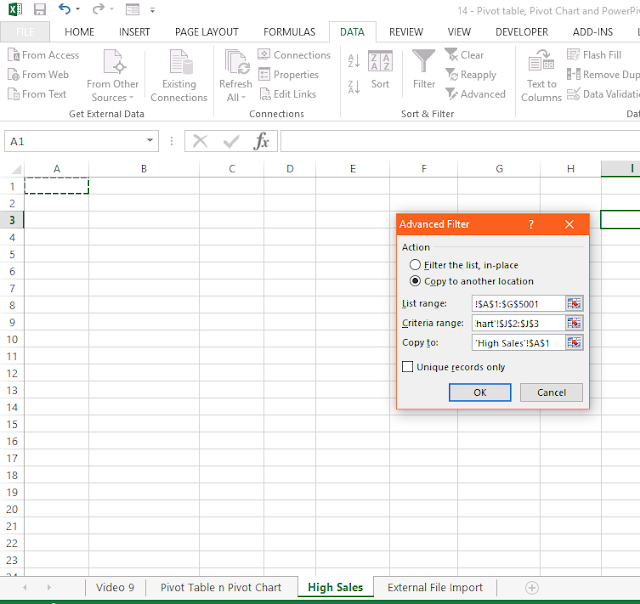Switch to the VIEW tab

pyautogui.click(x=459, y=32)
